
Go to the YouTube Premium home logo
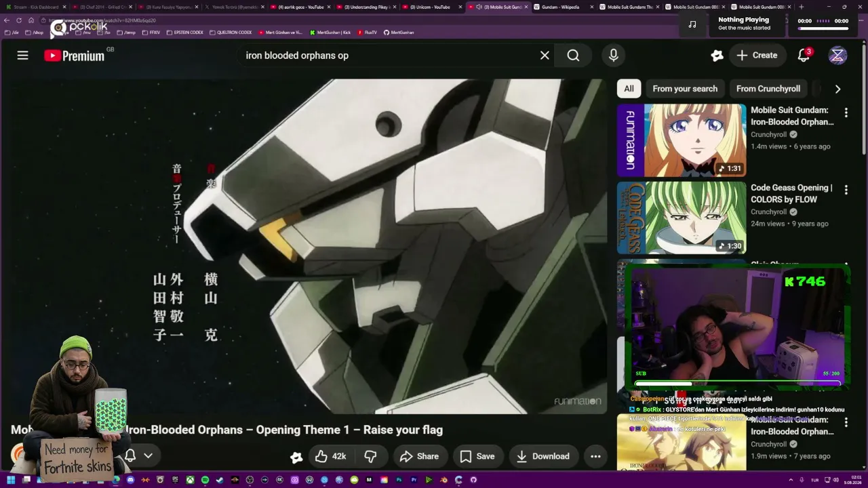[75, 56]
